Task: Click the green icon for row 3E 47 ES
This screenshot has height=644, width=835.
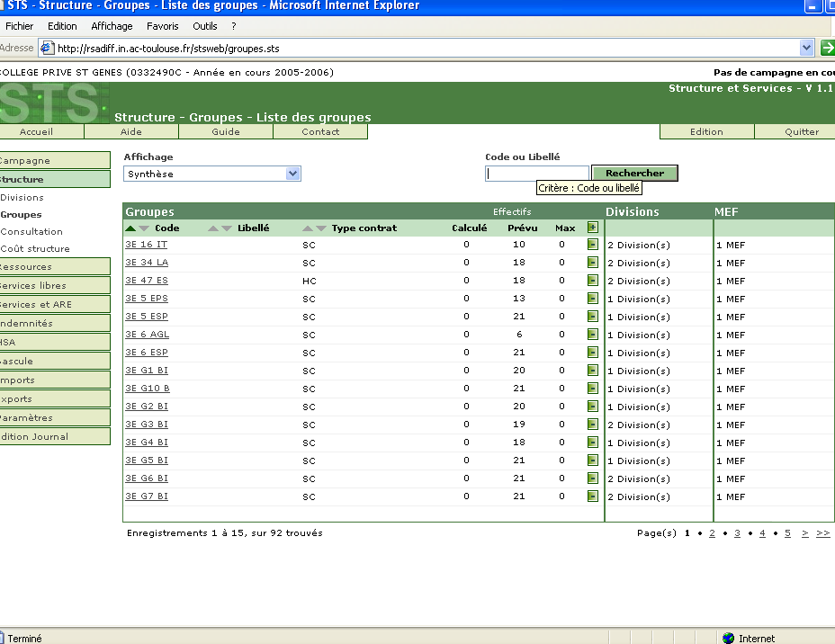Action: coord(592,281)
